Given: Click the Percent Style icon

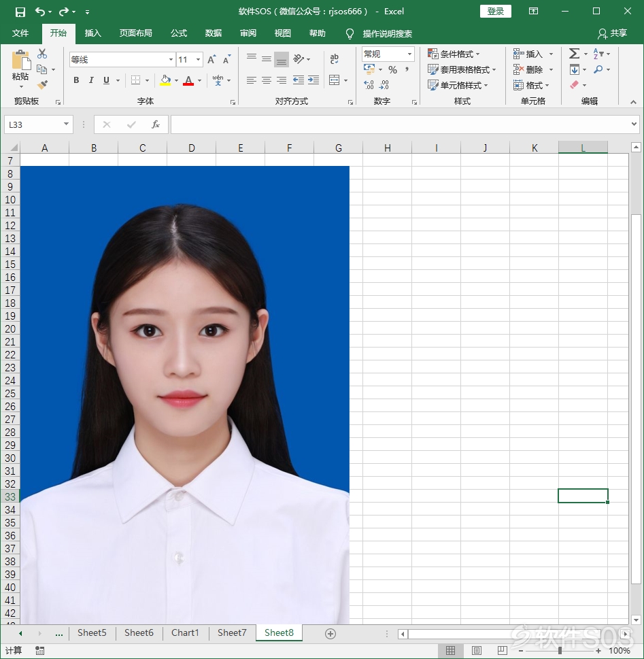Looking at the screenshot, I should pyautogui.click(x=392, y=69).
